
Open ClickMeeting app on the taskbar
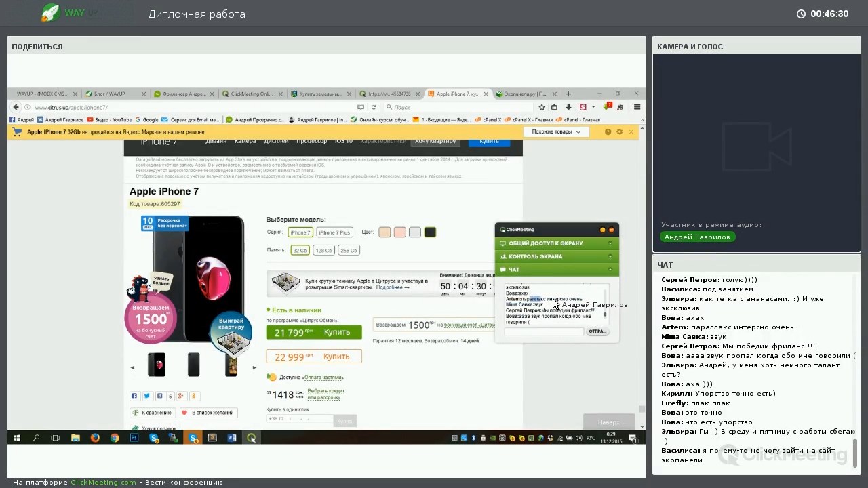point(252,438)
